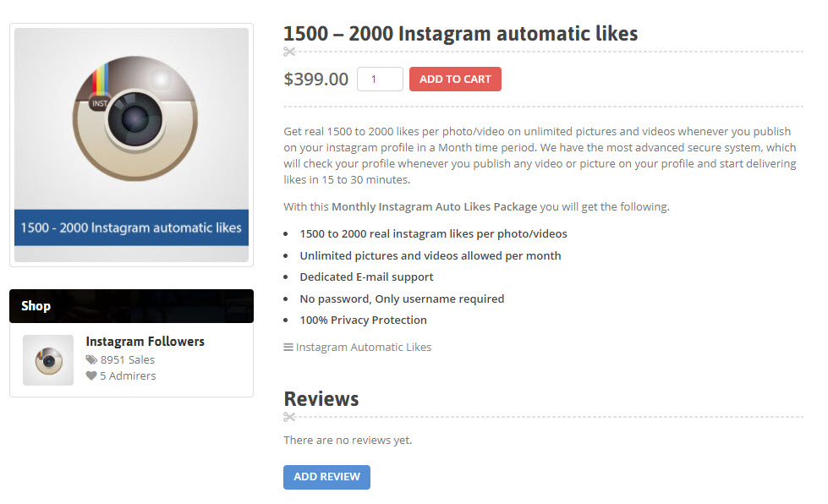Viewport: 828px width, 504px height.
Task: Focus the quantity input field
Action: (x=380, y=79)
